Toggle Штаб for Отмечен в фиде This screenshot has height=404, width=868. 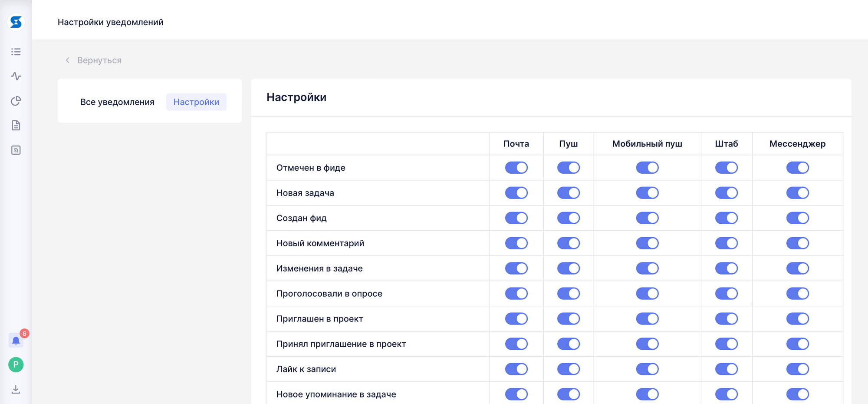[727, 168]
